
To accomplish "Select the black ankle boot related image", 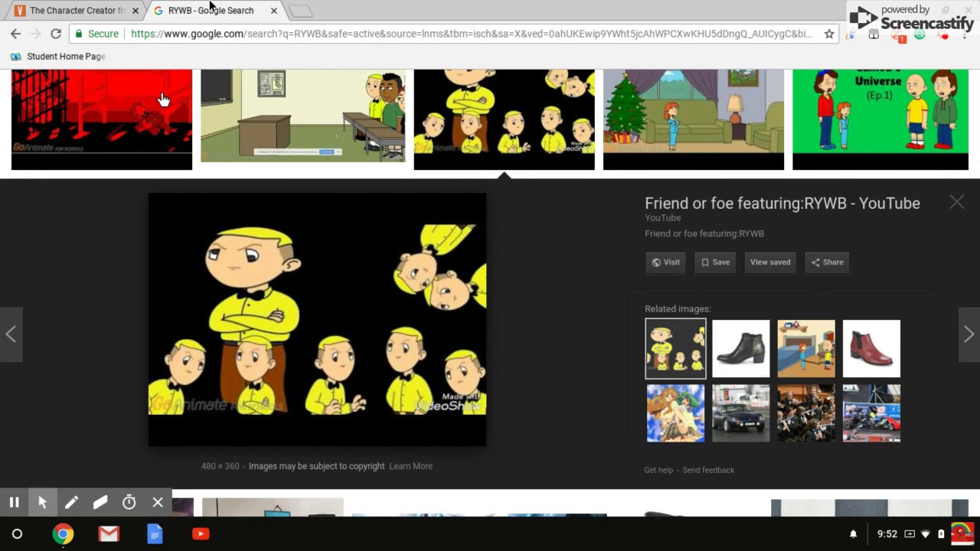I will click(x=741, y=349).
